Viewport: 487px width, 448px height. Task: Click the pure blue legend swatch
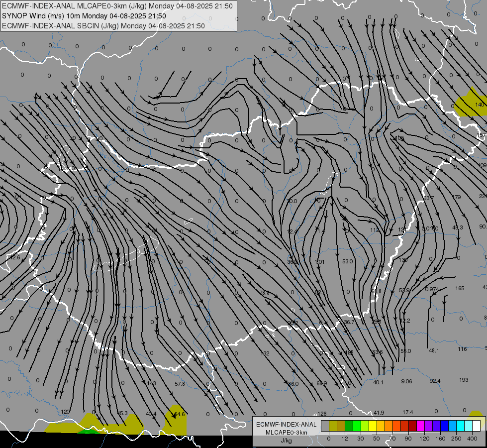[445, 426]
